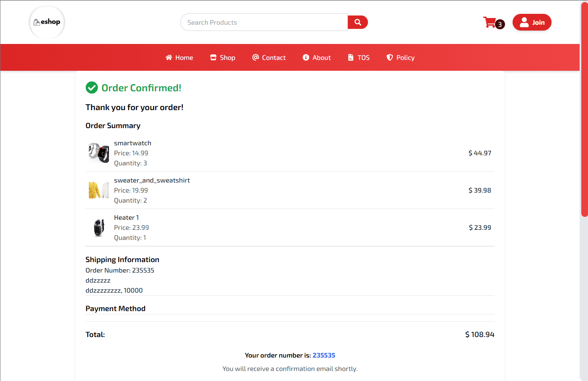Open the eshop logo
This screenshot has width=588, height=381.
point(47,22)
